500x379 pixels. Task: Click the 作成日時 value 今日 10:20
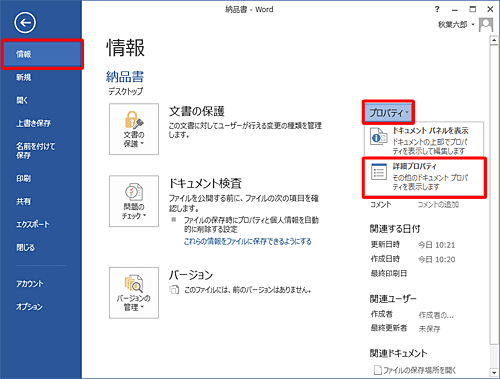[x=437, y=259]
